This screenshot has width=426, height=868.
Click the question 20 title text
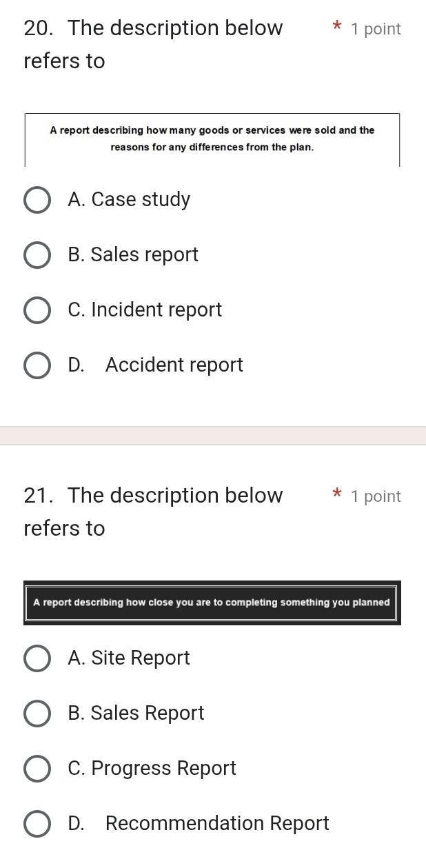(x=152, y=45)
